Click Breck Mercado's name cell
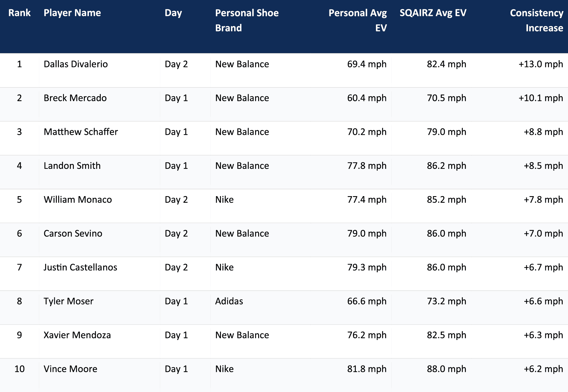This screenshot has width=568, height=392. coord(75,98)
